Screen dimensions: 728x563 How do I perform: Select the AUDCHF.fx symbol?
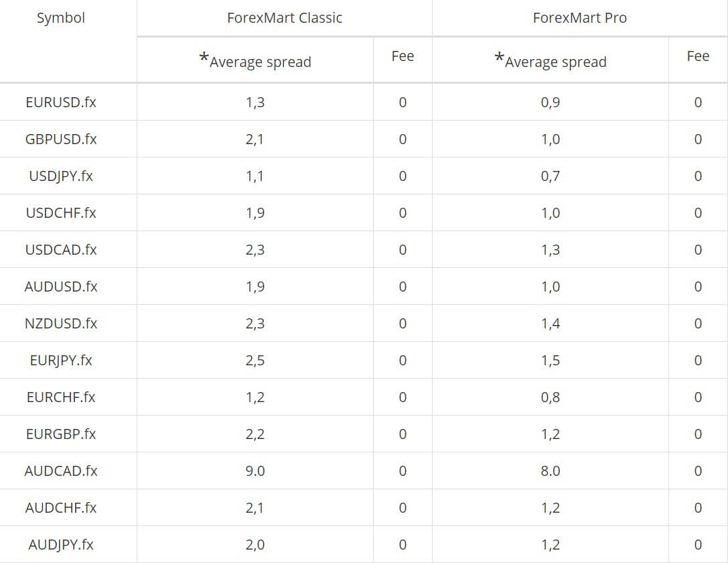[61, 508]
